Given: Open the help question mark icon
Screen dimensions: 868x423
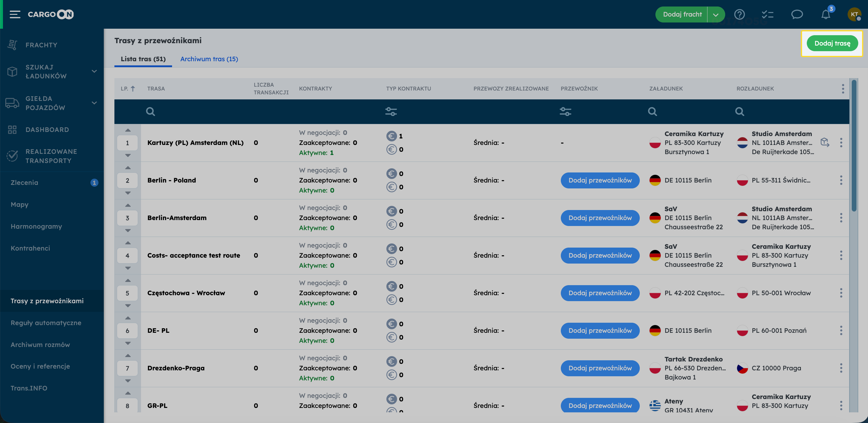Looking at the screenshot, I should pyautogui.click(x=739, y=14).
